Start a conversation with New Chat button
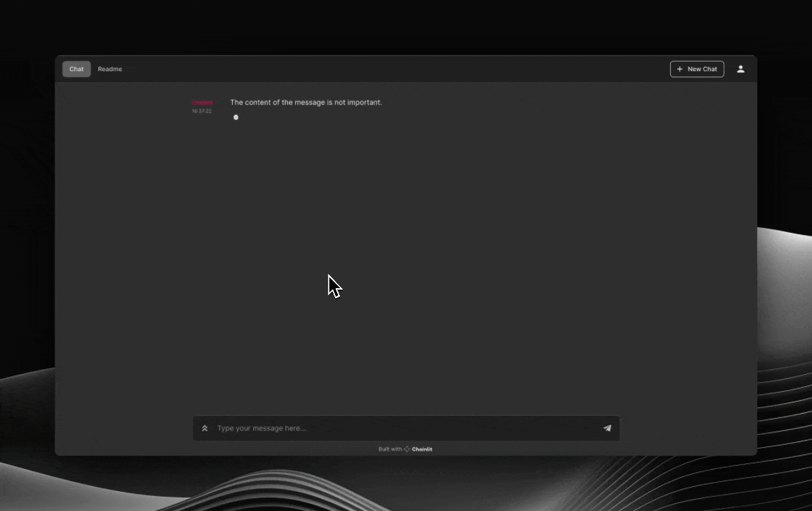This screenshot has width=812, height=511. point(697,69)
